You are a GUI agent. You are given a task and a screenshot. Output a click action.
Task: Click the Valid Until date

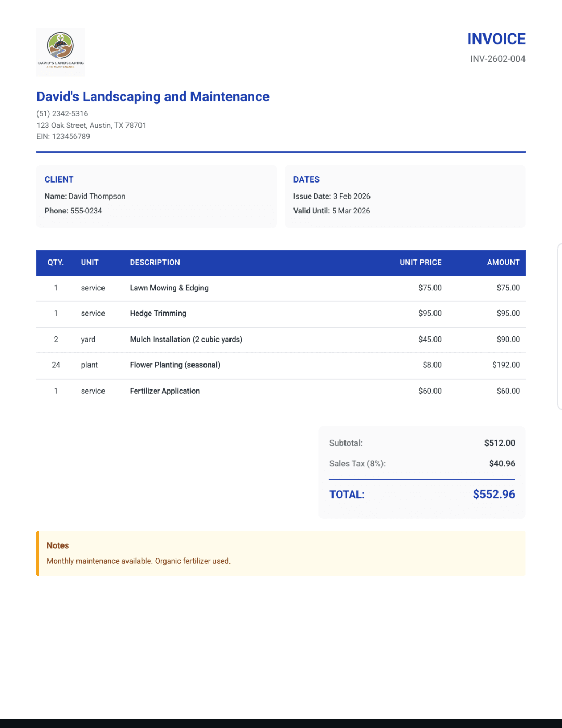(x=351, y=211)
